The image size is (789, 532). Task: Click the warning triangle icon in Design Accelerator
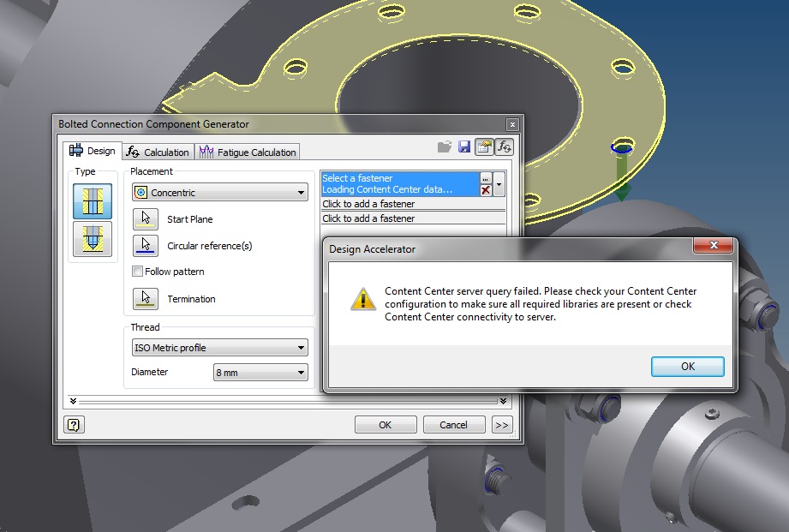tap(362, 299)
